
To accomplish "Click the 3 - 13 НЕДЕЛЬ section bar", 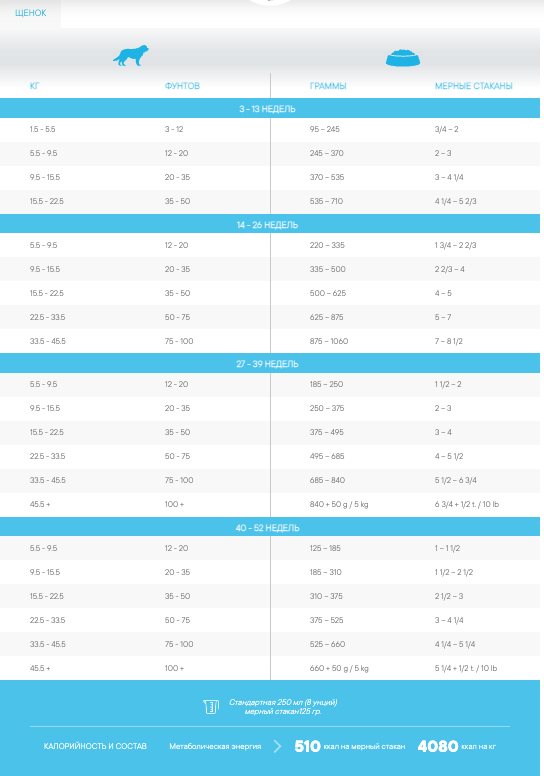I will (270, 108).
